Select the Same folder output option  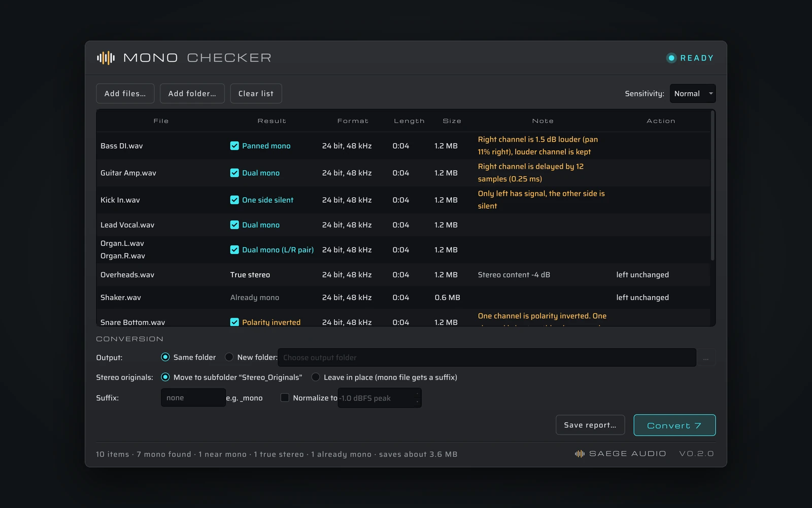pos(165,357)
